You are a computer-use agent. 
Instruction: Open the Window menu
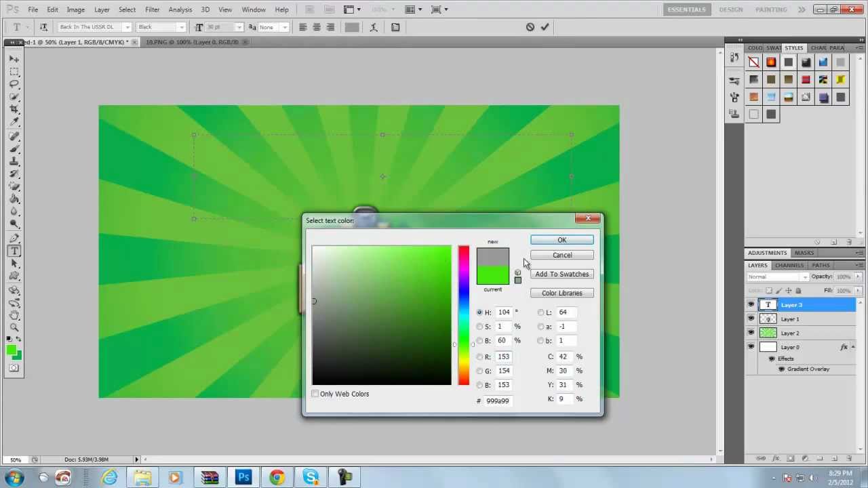(x=254, y=9)
